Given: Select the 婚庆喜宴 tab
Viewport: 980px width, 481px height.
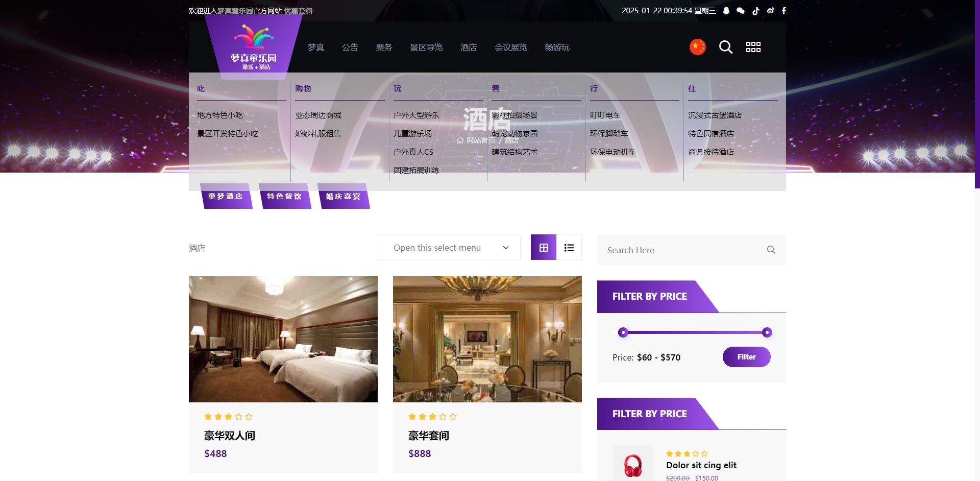Looking at the screenshot, I should click(x=344, y=196).
